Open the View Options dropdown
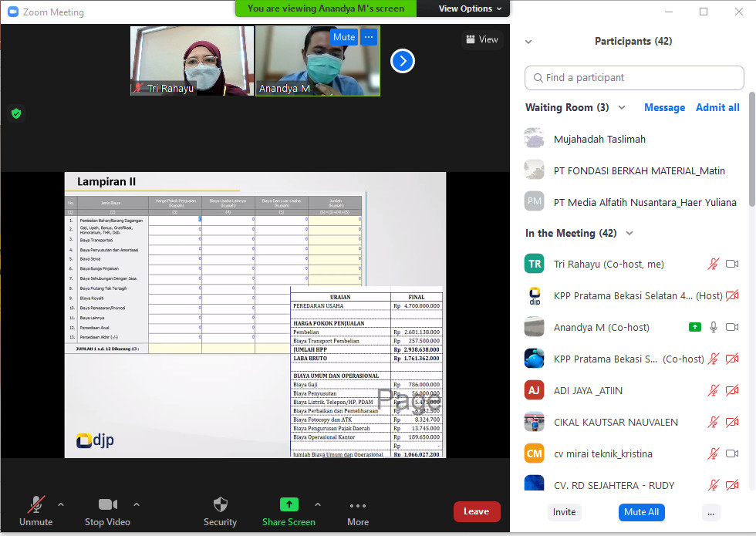756x536 pixels. tap(470, 8)
